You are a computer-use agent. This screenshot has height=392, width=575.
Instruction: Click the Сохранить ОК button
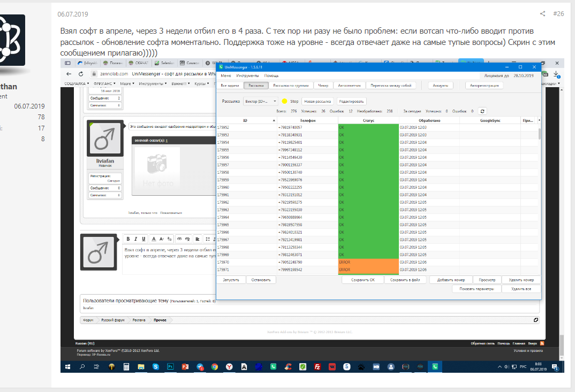click(362, 280)
